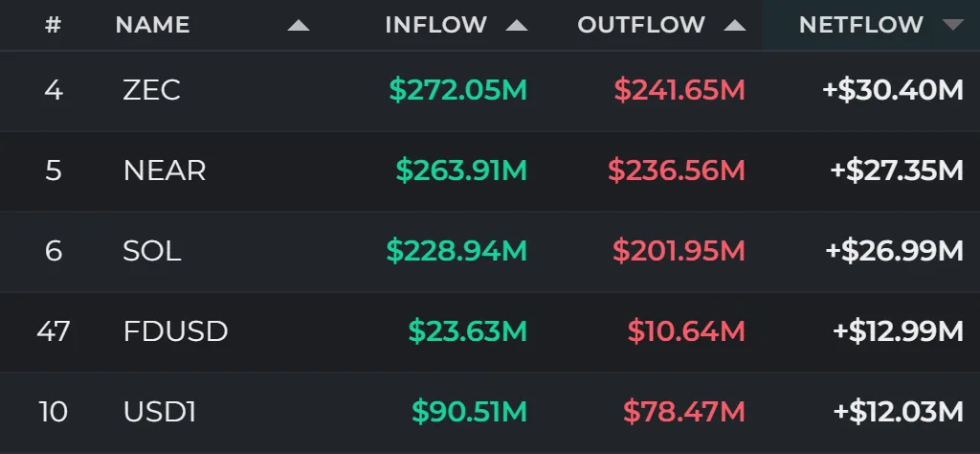Image resolution: width=980 pixels, height=454 pixels.
Task: Select SOL inflow value $228.94M
Action: (457, 251)
